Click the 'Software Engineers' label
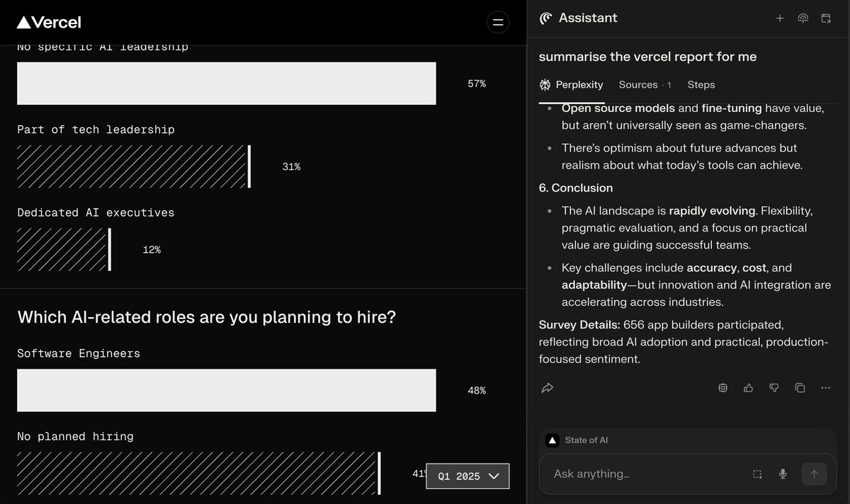850x504 pixels. tap(79, 353)
